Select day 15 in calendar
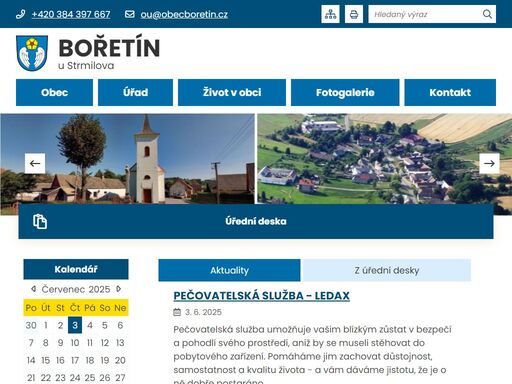The height and width of the screenshot is (384, 512). tap(46, 360)
